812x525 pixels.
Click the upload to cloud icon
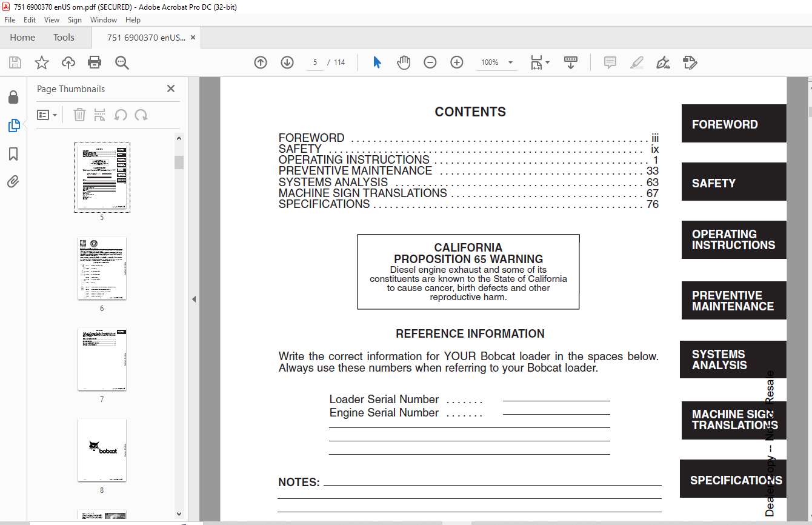tap(68, 62)
